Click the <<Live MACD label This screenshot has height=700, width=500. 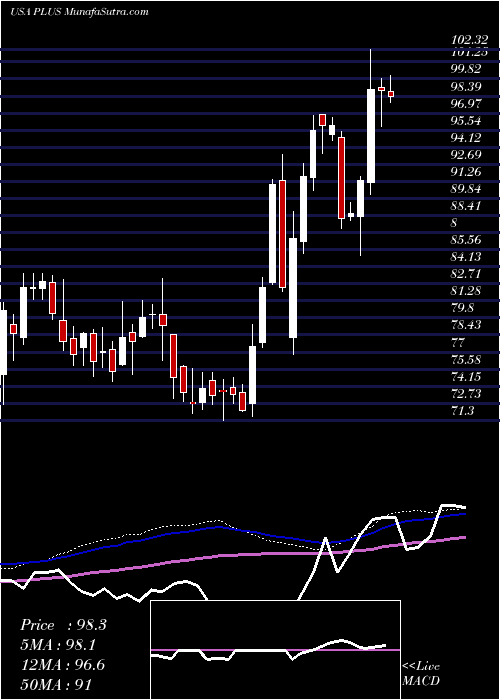(421, 674)
